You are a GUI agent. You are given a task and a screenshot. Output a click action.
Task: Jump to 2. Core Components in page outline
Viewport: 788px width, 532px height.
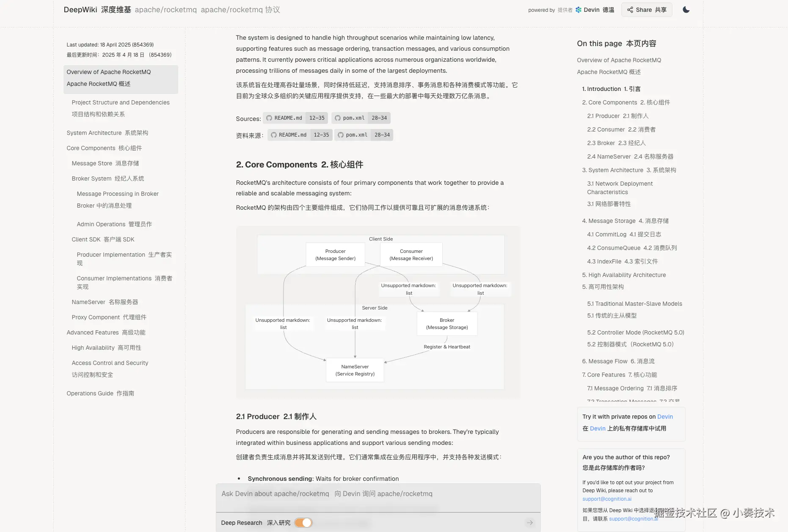[x=626, y=102]
